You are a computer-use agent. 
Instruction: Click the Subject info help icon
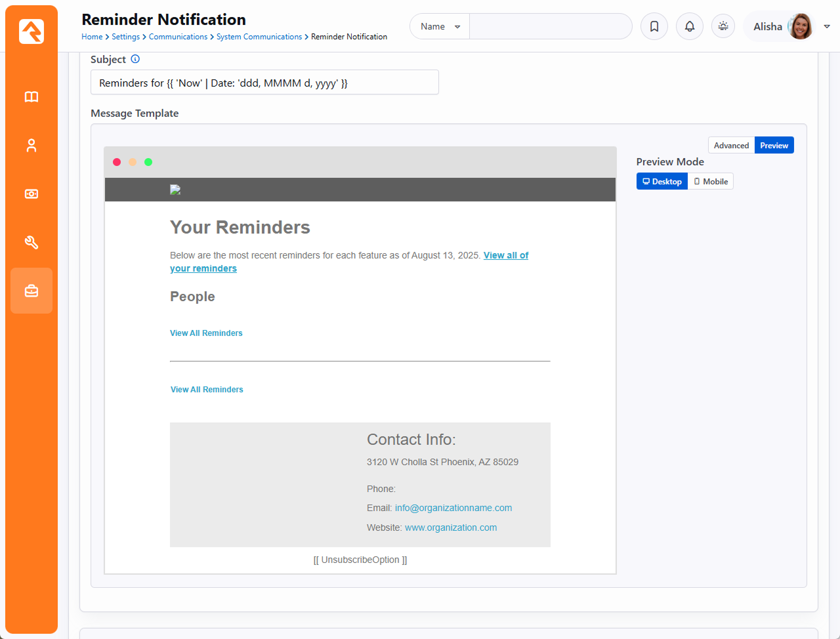click(x=135, y=59)
